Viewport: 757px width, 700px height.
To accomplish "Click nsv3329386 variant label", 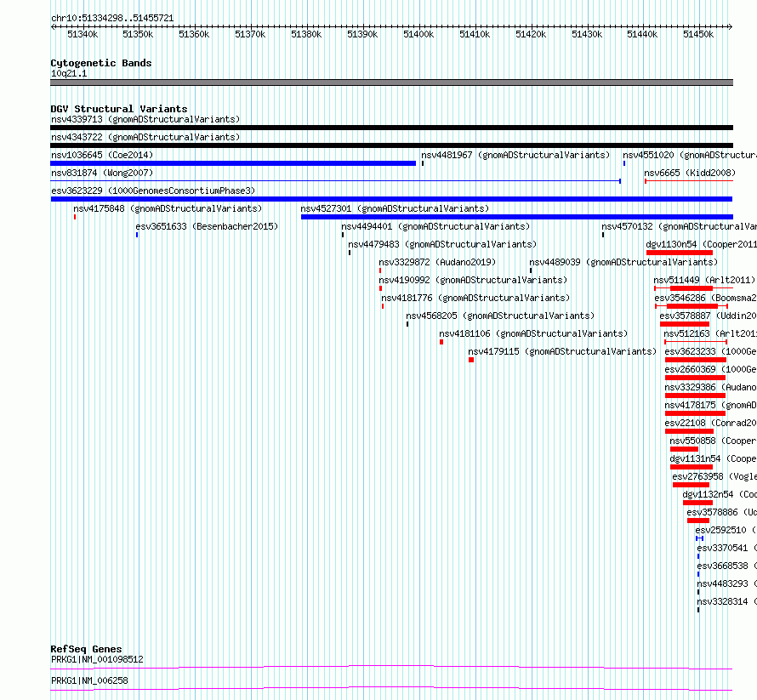I will [x=710, y=387].
